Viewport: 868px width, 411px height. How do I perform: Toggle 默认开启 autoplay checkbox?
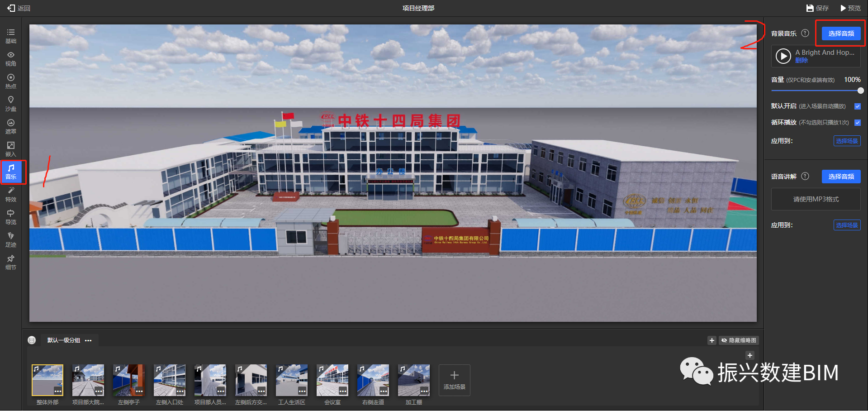pos(858,106)
